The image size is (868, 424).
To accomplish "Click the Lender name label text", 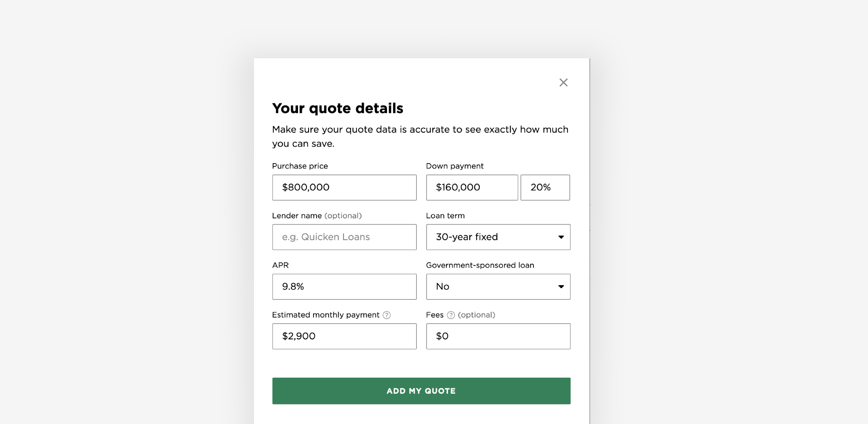I will click(296, 216).
